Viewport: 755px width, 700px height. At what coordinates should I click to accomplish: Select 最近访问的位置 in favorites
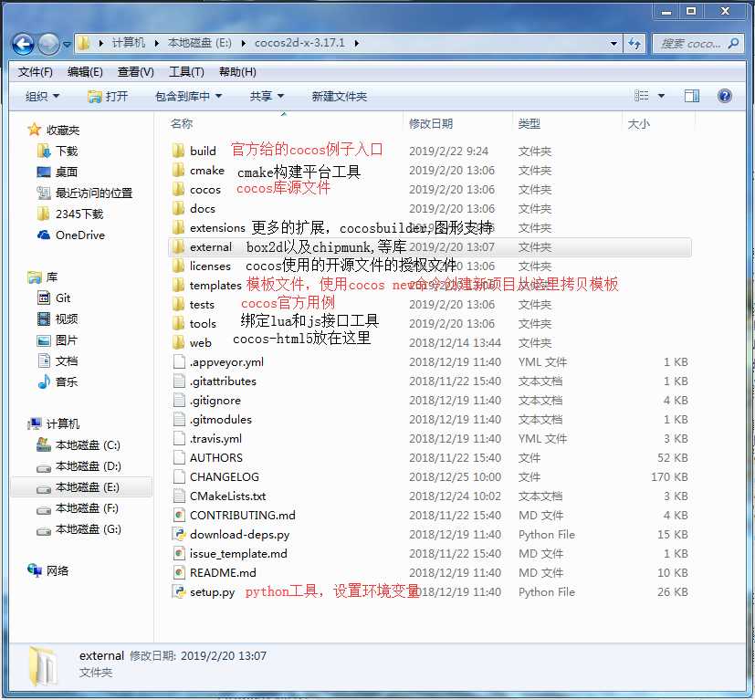click(85, 193)
